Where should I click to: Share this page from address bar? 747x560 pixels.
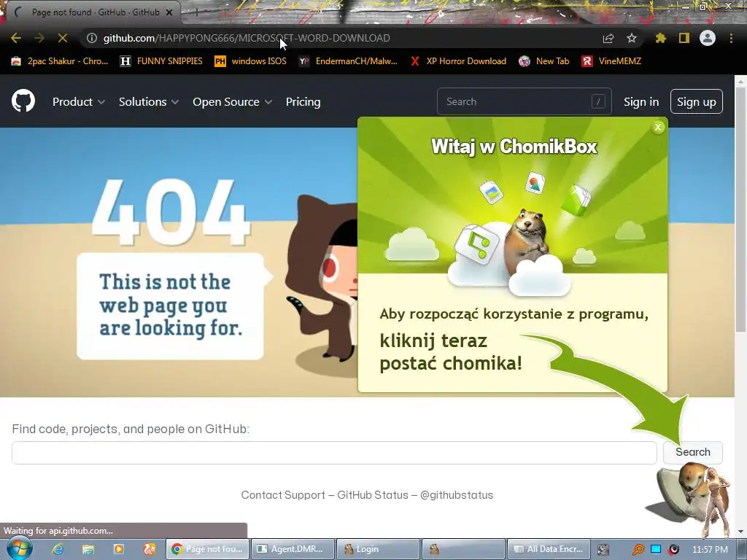[608, 38]
